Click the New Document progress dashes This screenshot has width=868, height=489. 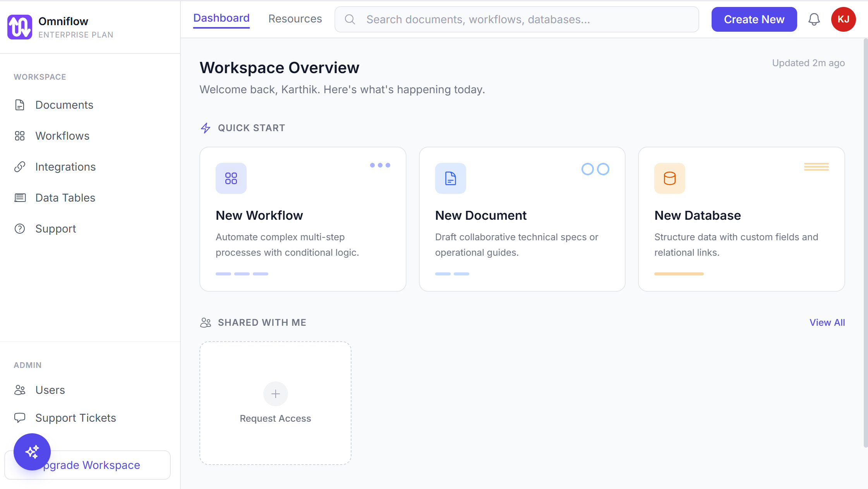click(x=452, y=274)
